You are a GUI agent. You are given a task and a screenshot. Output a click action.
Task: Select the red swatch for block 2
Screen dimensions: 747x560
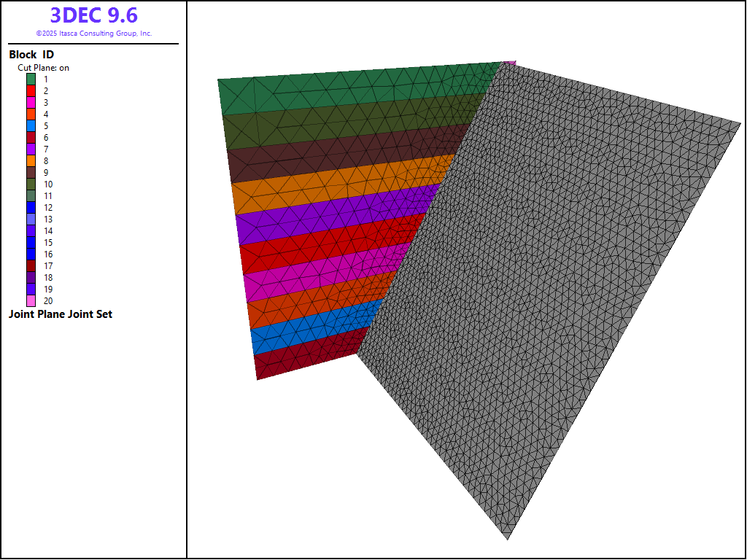[31, 90]
